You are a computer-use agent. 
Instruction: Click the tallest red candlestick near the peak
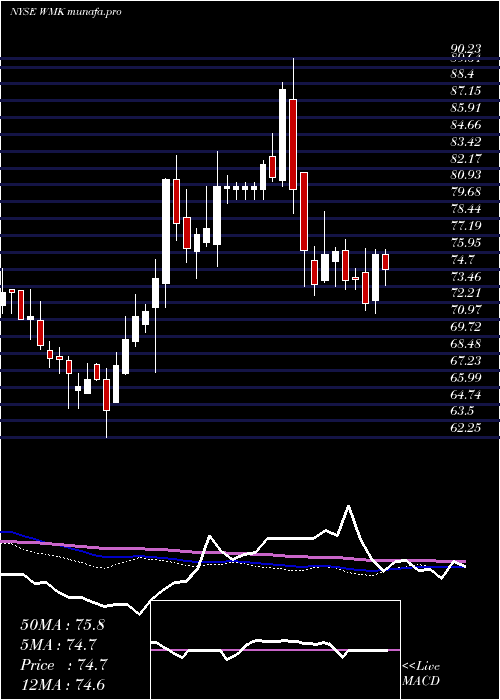[x=293, y=144]
